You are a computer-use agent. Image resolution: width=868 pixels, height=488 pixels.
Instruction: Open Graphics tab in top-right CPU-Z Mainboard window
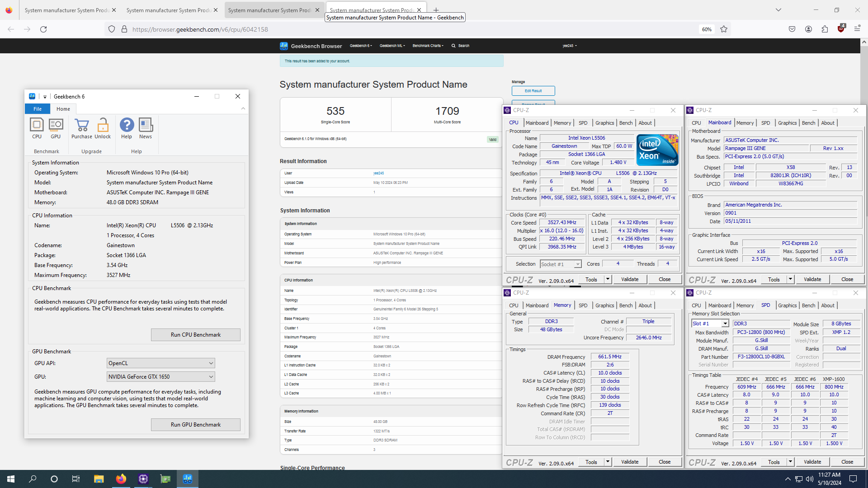tap(787, 123)
